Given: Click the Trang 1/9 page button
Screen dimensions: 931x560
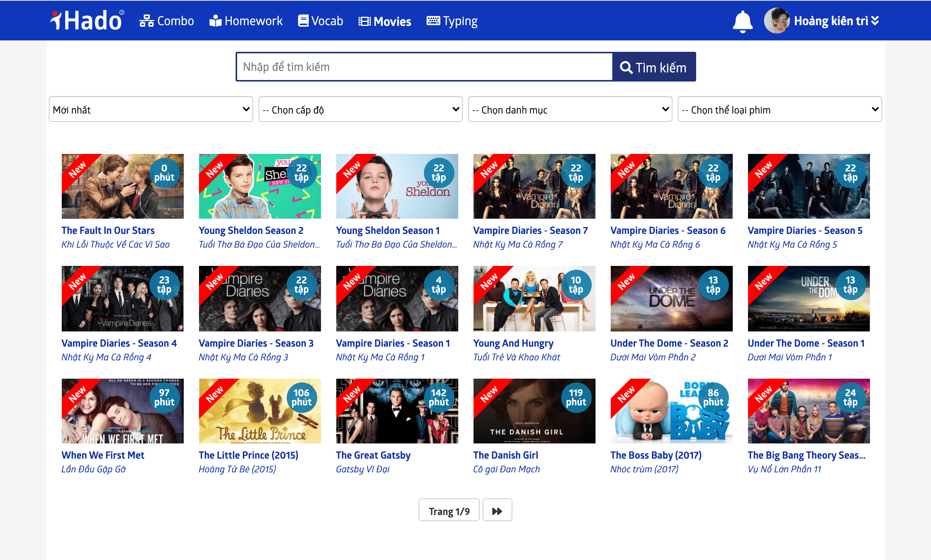Looking at the screenshot, I should pos(449,511).
